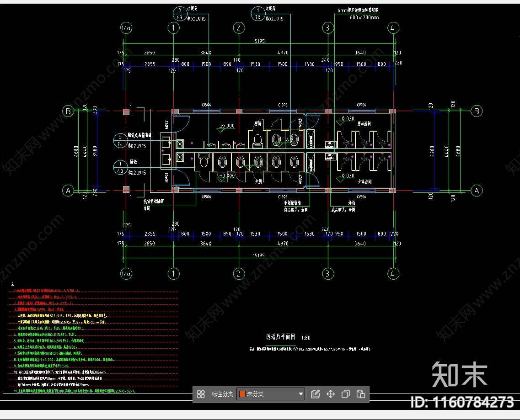The width and height of the screenshot is (520, 420).
Task: Select the 1/70 detail reference bubble
Action: click(x=258, y=14)
